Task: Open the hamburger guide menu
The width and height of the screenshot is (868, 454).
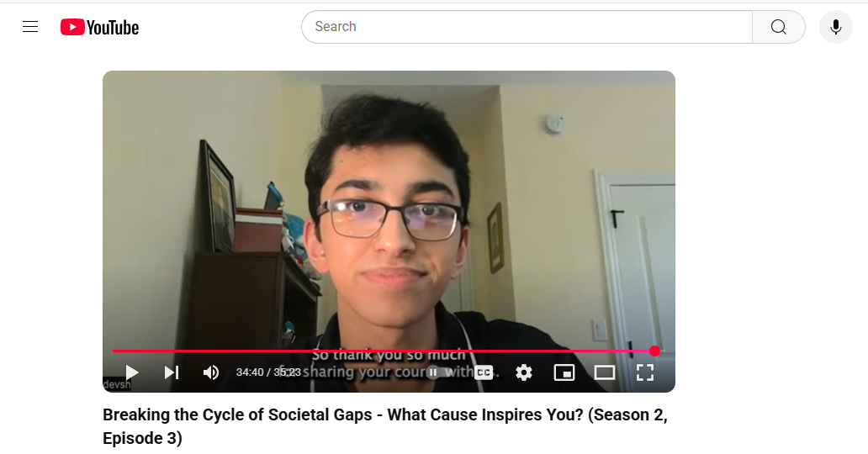Action: [30, 27]
